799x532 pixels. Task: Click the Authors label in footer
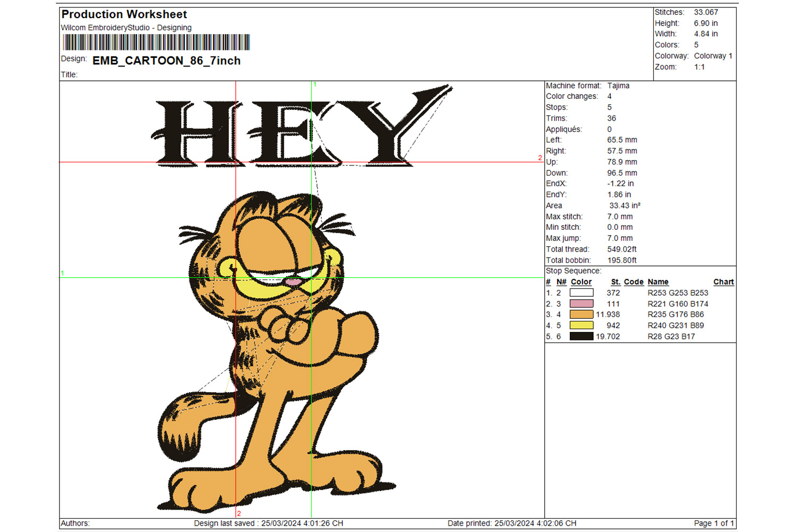tap(75, 523)
